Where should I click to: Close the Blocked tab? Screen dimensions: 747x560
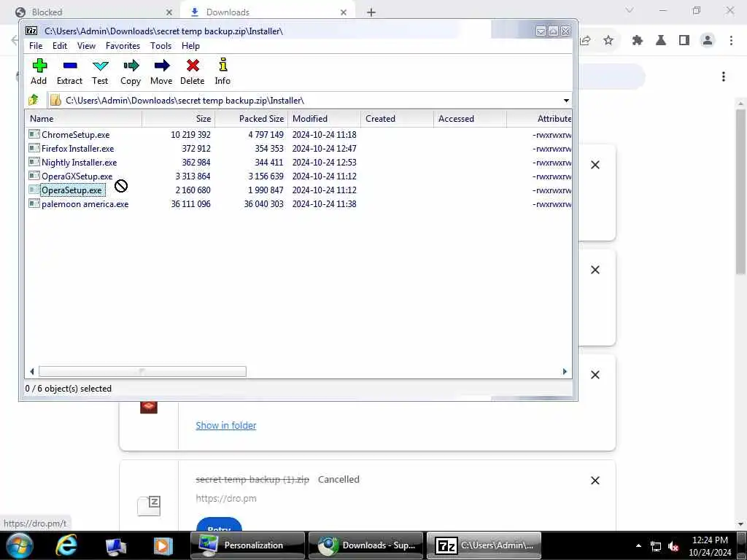point(169,12)
